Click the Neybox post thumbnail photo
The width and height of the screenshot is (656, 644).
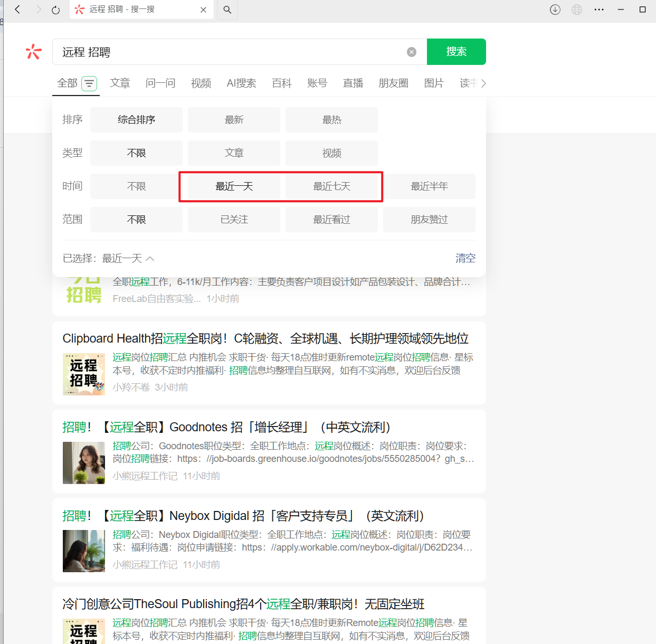tap(83, 552)
